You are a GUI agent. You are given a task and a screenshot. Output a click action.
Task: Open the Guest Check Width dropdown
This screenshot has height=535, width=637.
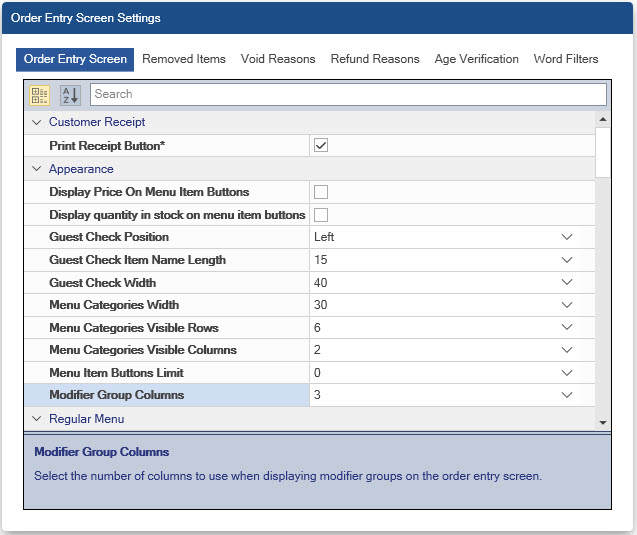coord(566,283)
